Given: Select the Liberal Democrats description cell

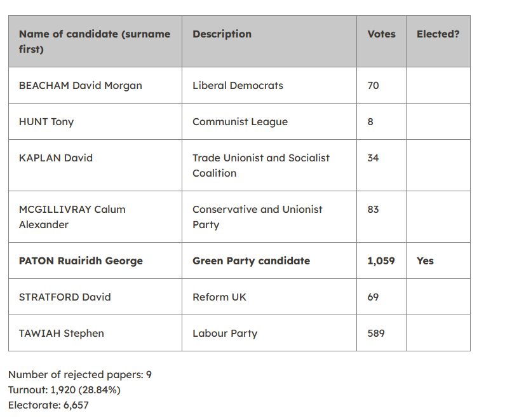Looking at the screenshot, I should pos(269,85).
